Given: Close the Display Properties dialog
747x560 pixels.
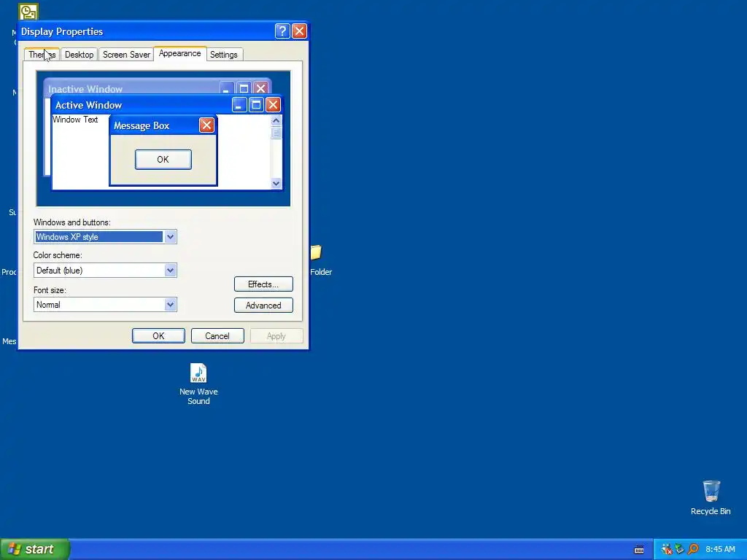Looking at the screenshot, I should coord(299,31).
